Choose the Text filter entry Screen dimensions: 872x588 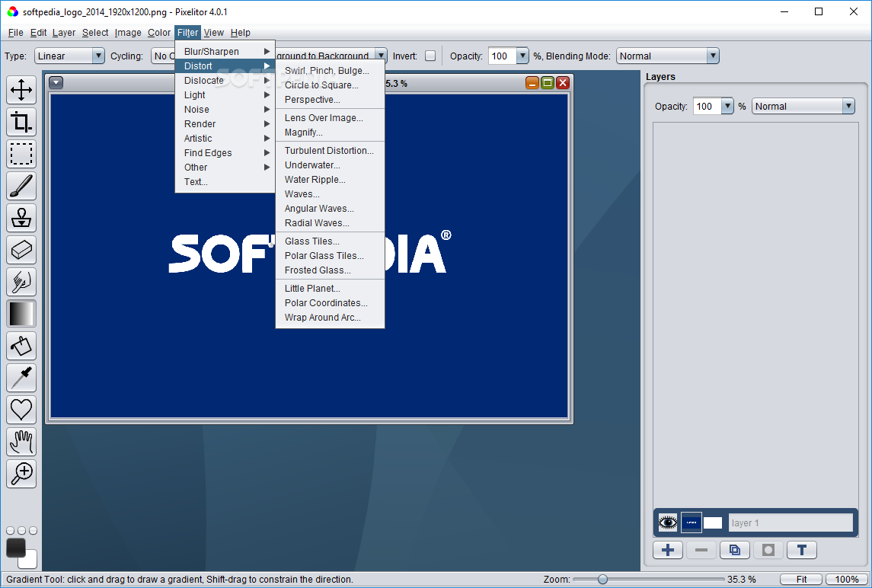[x=225, y=182]
